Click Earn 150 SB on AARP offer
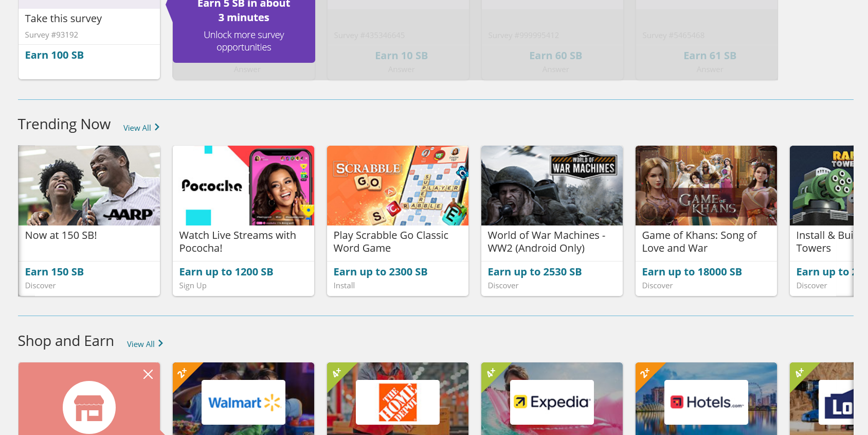This screenshot has width=868, height=435. pos(54,272)
